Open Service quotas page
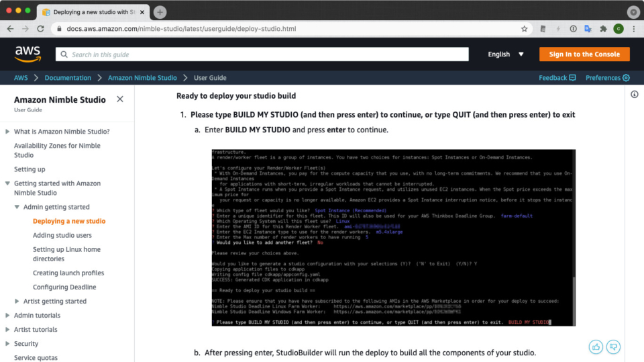The height and width of the screenshot is (362, 644). point(36,357)
